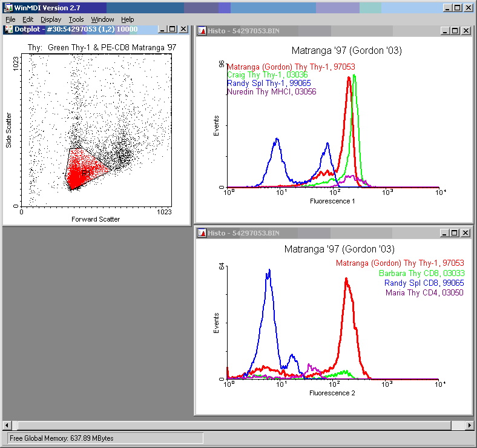The height and width of the screenshot is (448, 477).
Task: Open the Edit menu
Action: click(28, 19)
